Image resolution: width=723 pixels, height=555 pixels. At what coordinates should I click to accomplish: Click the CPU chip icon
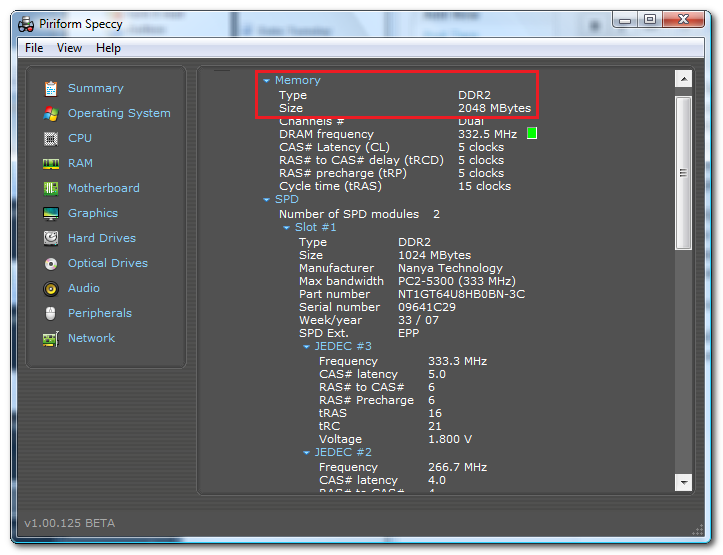(x=51, y=138)
